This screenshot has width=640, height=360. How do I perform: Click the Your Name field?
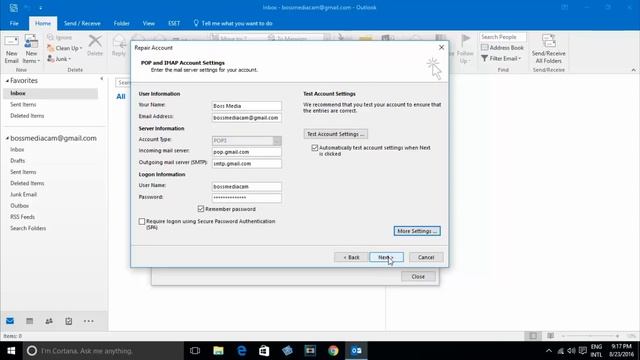(x=247, y=106)
